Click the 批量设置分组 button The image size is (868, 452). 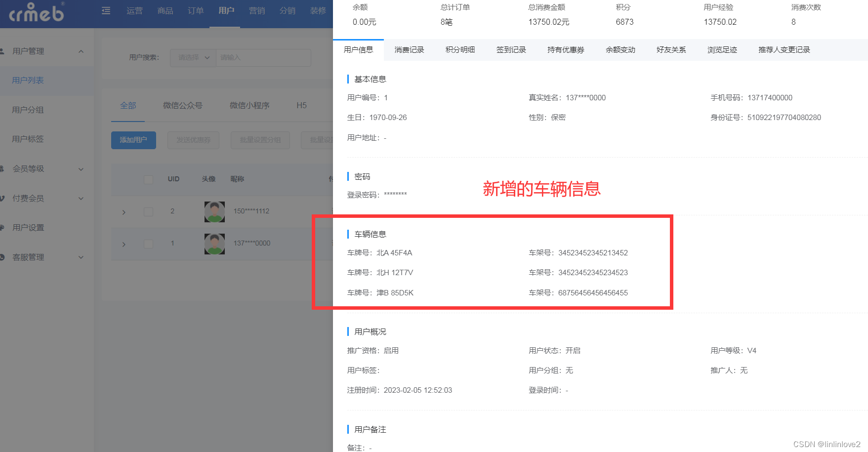click(260, 140)
